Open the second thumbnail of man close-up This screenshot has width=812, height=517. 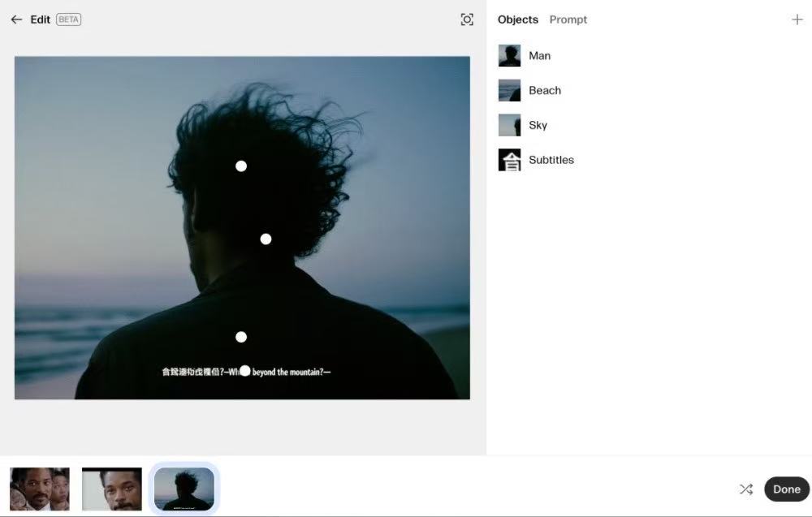(x=112, y=489)
